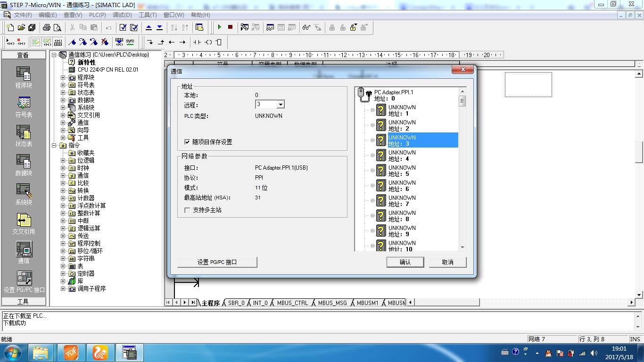Click the Stop PLC red square icon
Screen dimensions: 644x362
pyautogui.click(x=230, y=27)
